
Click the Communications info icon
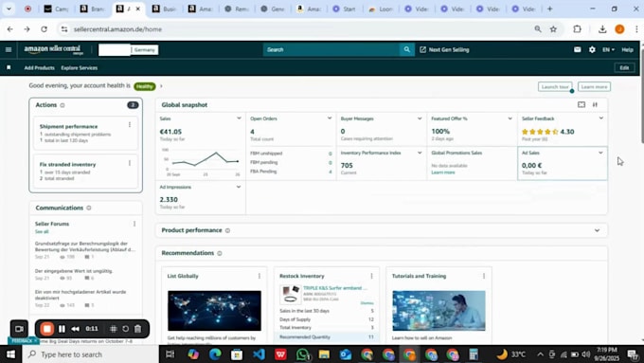click(89, 208)
